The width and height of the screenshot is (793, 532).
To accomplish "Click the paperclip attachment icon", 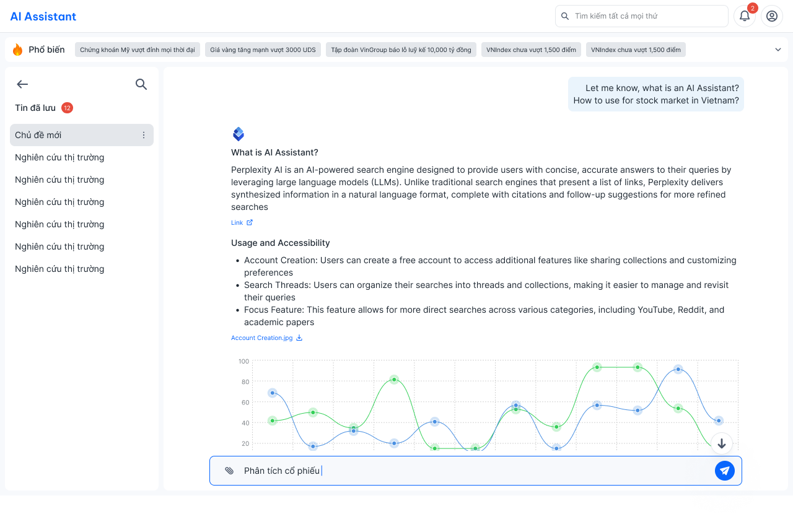I will pyautogui.click(x=229, y=471).
